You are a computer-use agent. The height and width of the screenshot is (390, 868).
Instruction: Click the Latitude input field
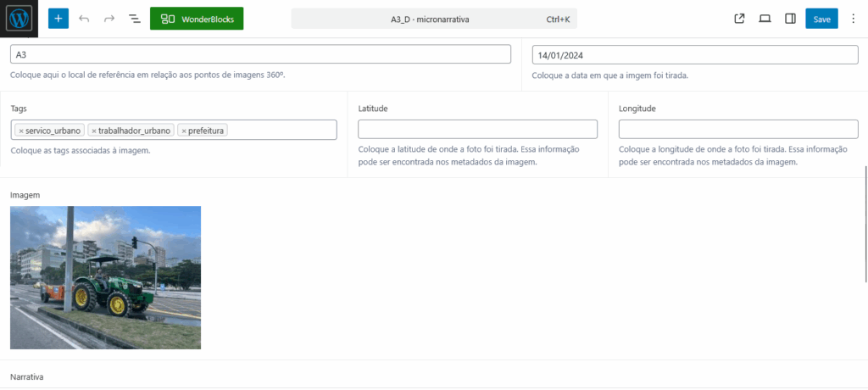[x=477, y=129]
